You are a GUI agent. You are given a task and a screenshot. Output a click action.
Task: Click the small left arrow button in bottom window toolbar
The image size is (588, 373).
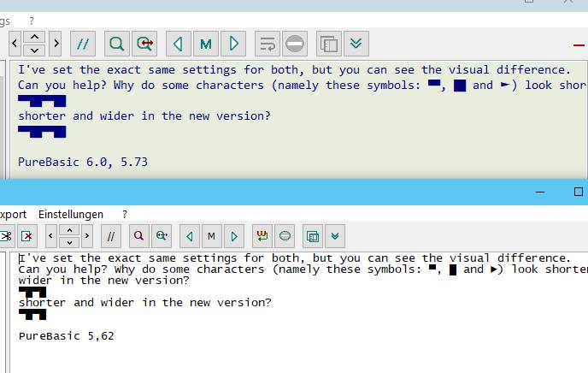tap(51, 236)
